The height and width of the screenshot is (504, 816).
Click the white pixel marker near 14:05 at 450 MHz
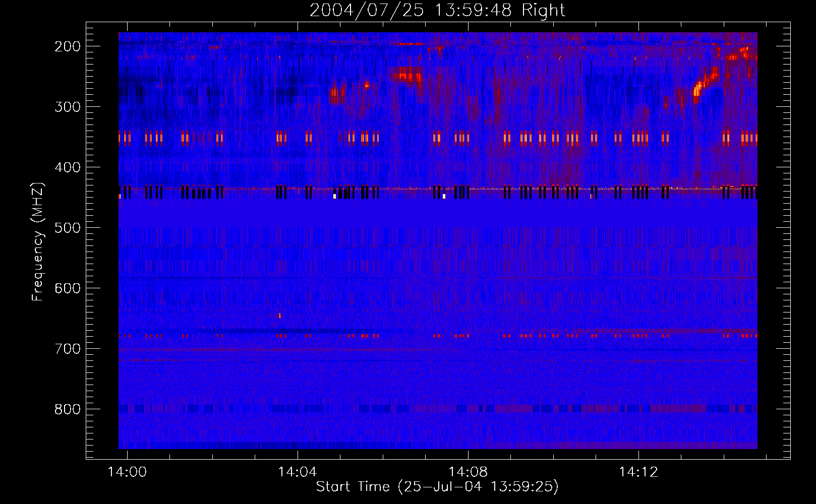[x=334, y=196]
